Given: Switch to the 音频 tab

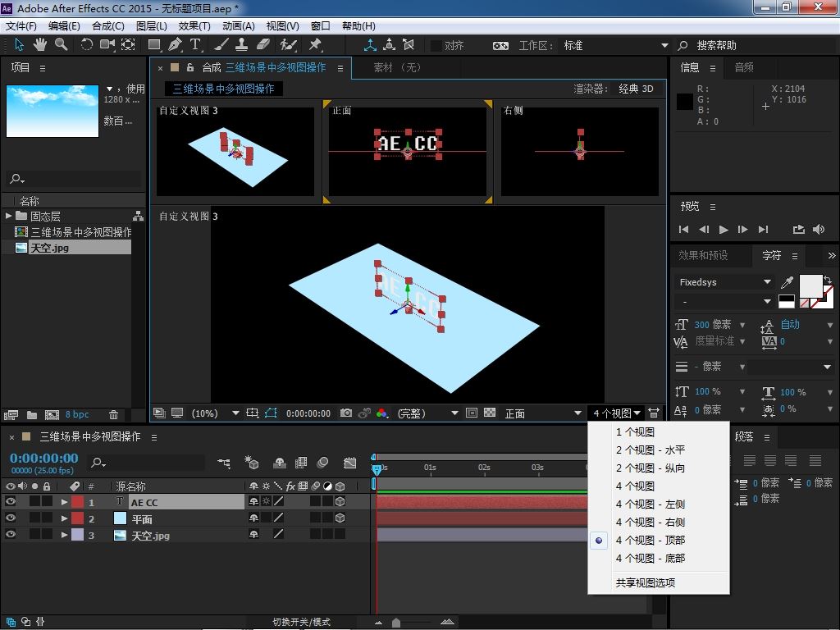Looking at the screenshot, I should pos(744,67).
